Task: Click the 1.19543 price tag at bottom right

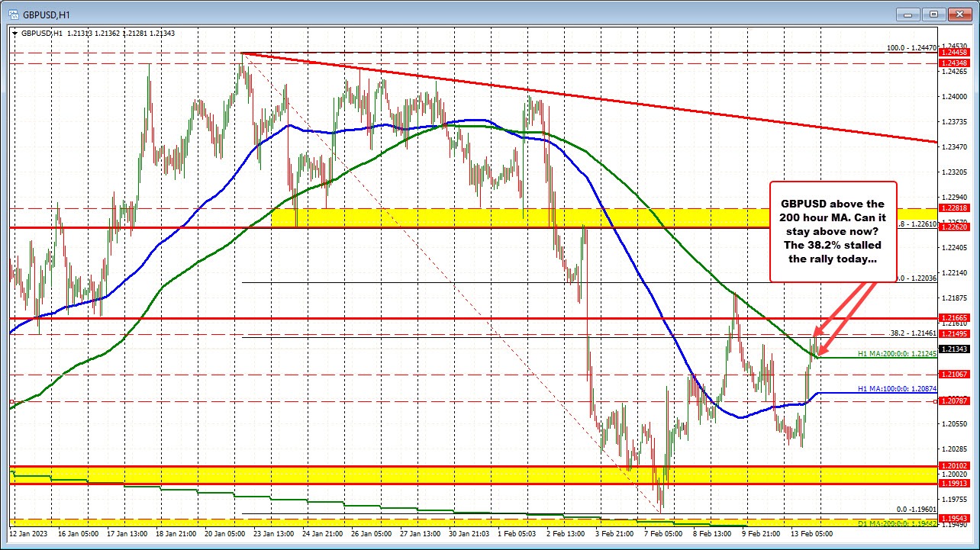Action: (955, 516)
